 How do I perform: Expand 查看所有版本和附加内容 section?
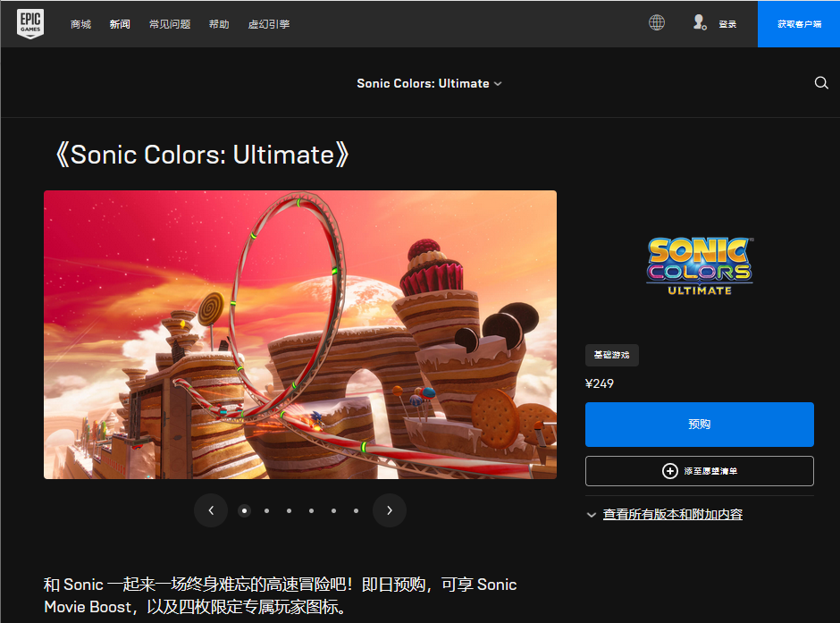coord(672,515)
